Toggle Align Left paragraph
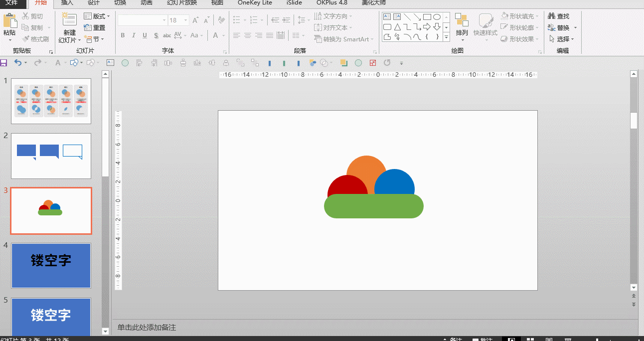The height and width of the screenshot is (341, 644). (237, 35)
